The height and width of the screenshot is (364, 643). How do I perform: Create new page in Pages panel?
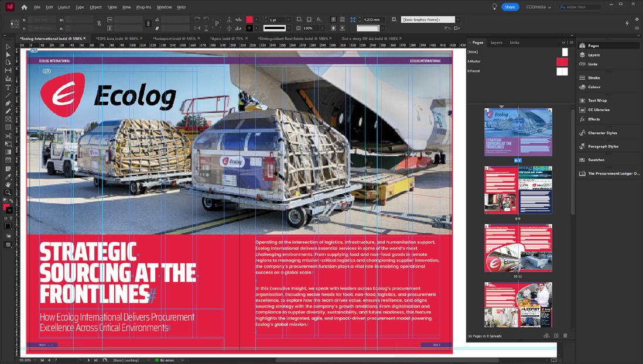tap(556, 336)
